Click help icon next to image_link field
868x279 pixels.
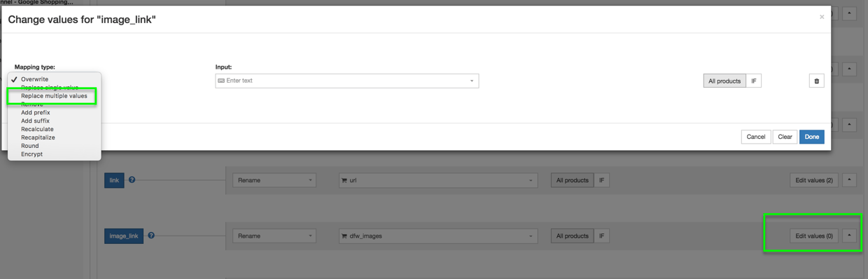[151, 236]
